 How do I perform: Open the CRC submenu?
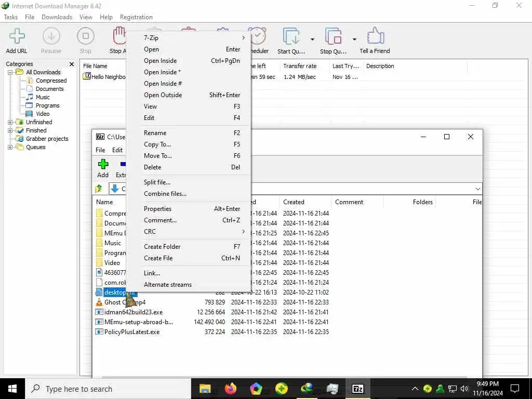click(188, 231)
